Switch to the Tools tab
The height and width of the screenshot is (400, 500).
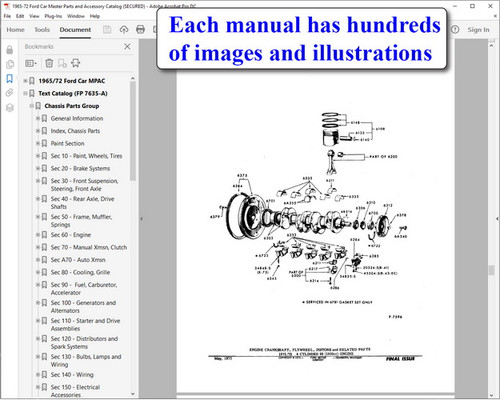(x=42, y=30)
